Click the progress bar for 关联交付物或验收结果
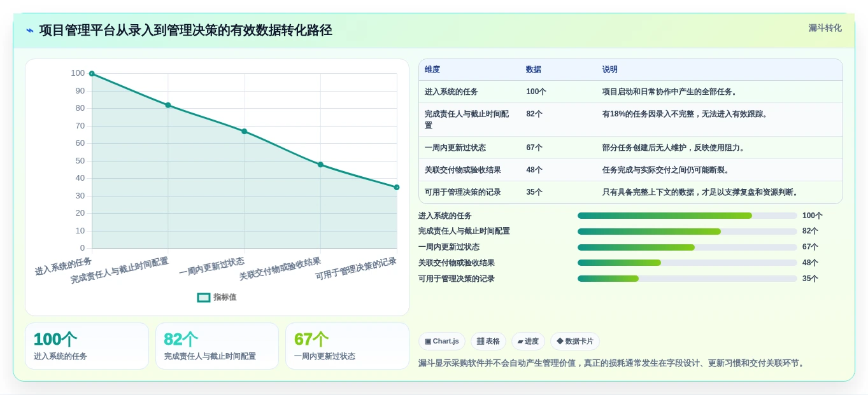 click(687, 263)
